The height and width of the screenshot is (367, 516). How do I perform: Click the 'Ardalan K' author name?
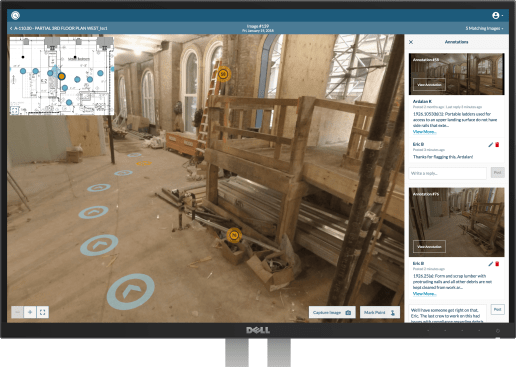click(422, 101)
